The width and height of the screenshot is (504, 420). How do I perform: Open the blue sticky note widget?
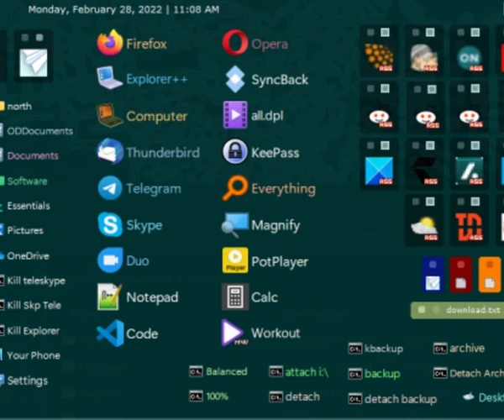433,275
